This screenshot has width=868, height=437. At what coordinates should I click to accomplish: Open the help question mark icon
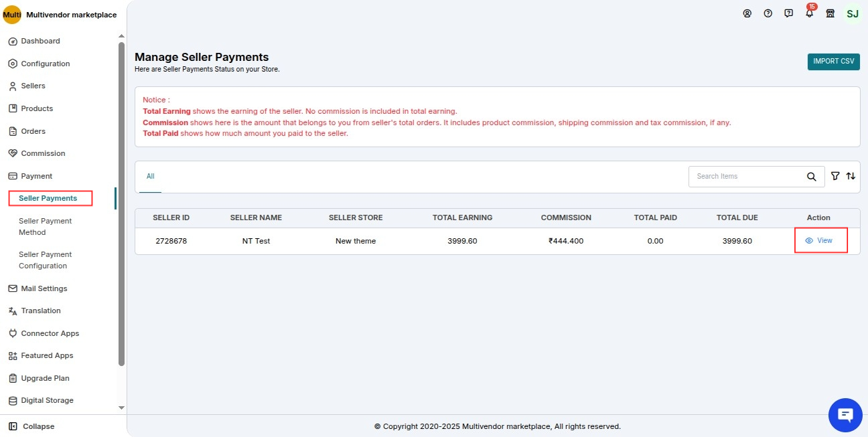pos(768,13)
